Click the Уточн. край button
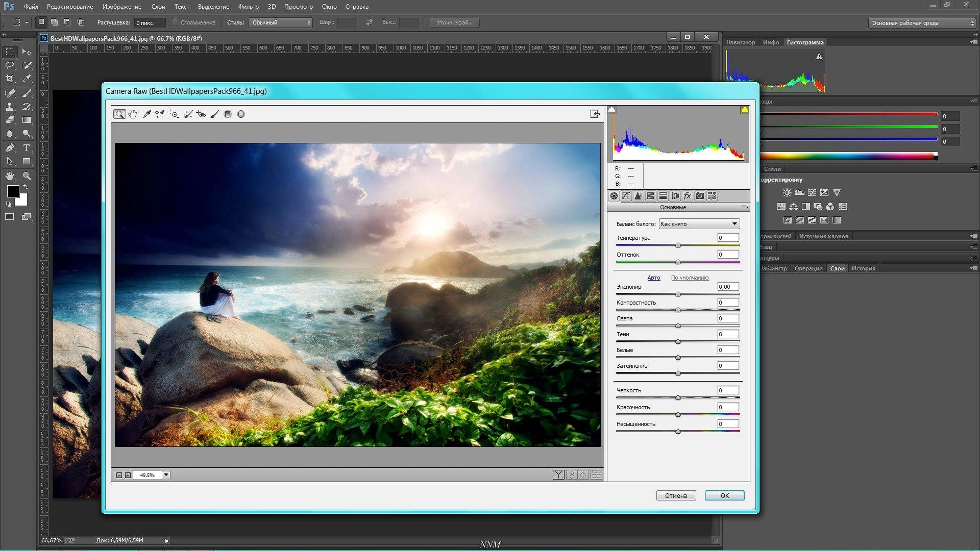The width and height of the screenshot is (980, 551). [x=454, y=22]
